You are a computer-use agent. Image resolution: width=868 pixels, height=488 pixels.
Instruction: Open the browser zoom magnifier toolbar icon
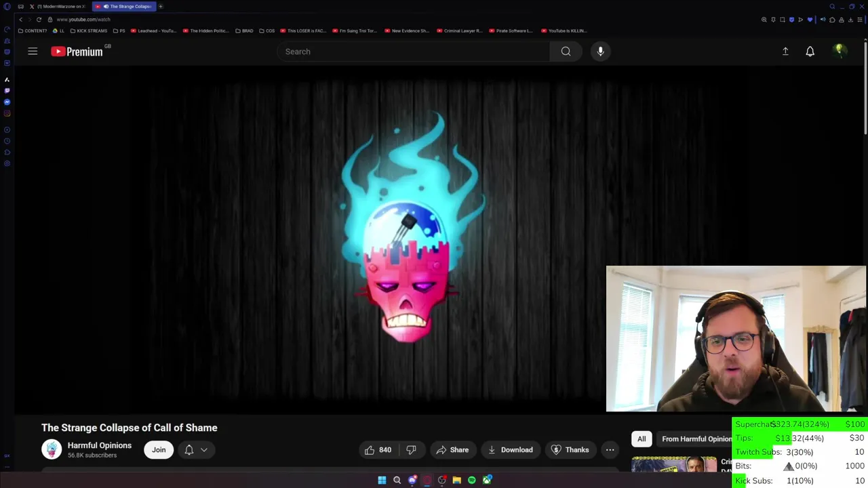tap(764, 20)
